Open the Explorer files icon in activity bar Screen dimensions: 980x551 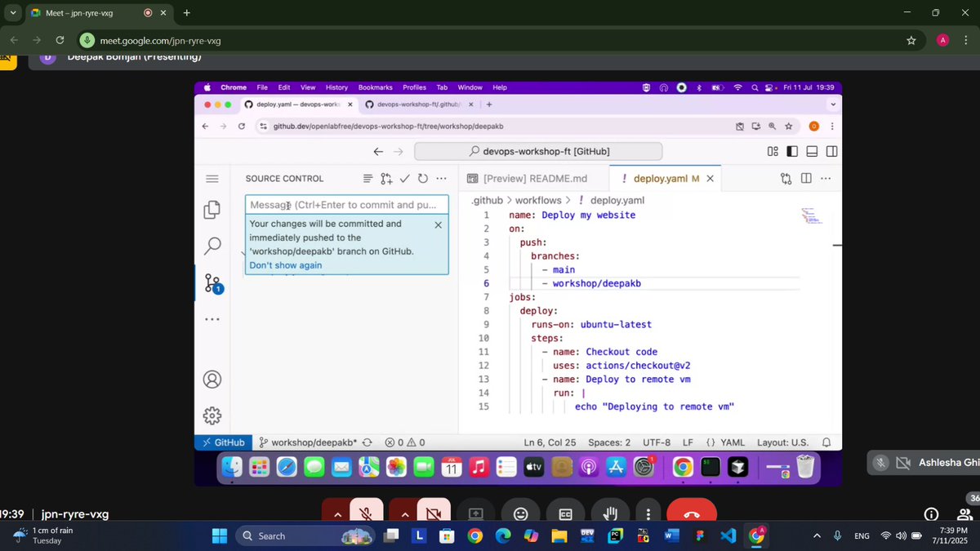tap(212, 210)
